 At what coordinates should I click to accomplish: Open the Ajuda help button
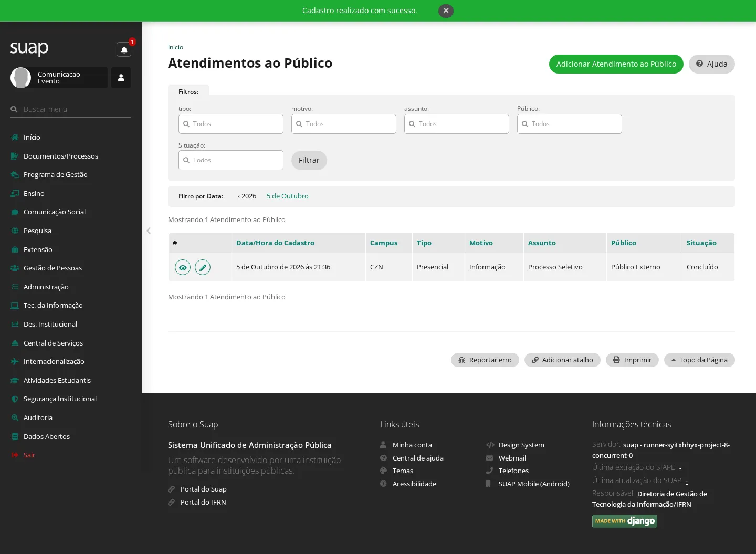(x=712, y=64)
